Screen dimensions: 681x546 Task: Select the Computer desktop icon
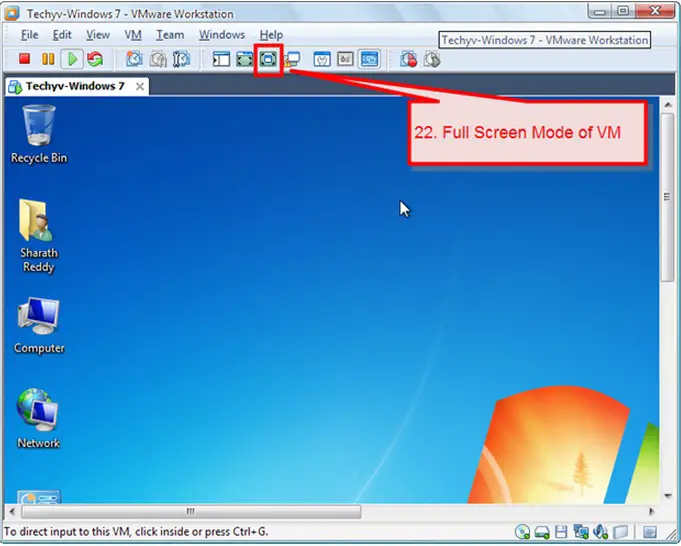click(39, 325)
